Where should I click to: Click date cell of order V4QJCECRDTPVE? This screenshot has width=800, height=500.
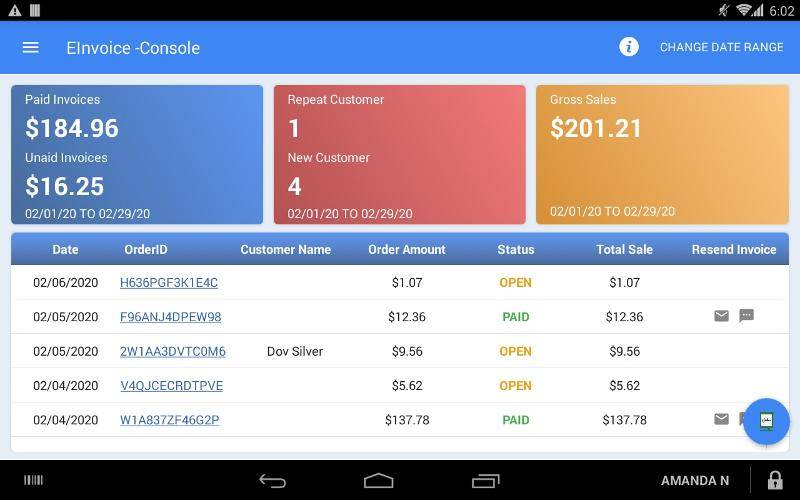click(65, 386)
